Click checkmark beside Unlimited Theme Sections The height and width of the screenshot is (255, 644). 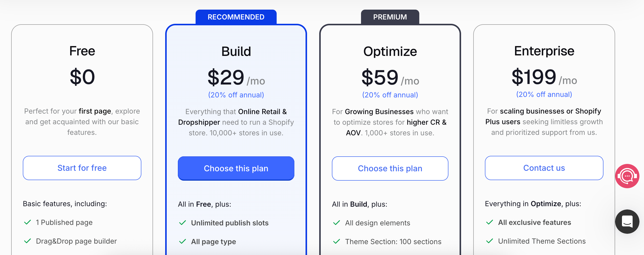489,241
